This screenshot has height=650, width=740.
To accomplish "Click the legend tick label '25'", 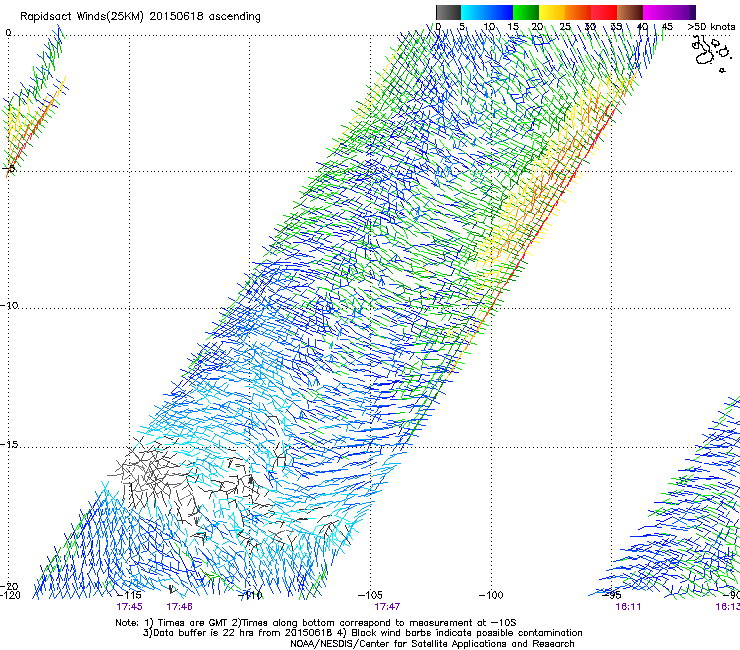I will (565, 26).
